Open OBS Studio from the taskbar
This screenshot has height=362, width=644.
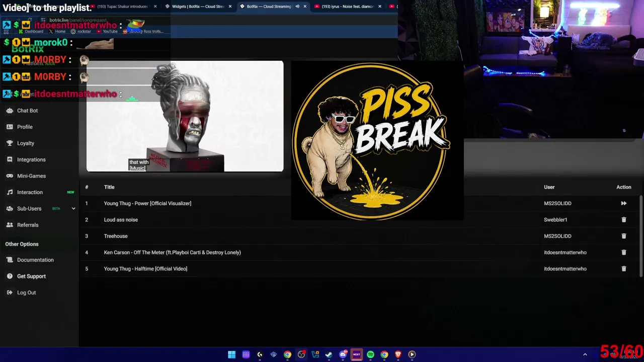click(x=301, y=354)
